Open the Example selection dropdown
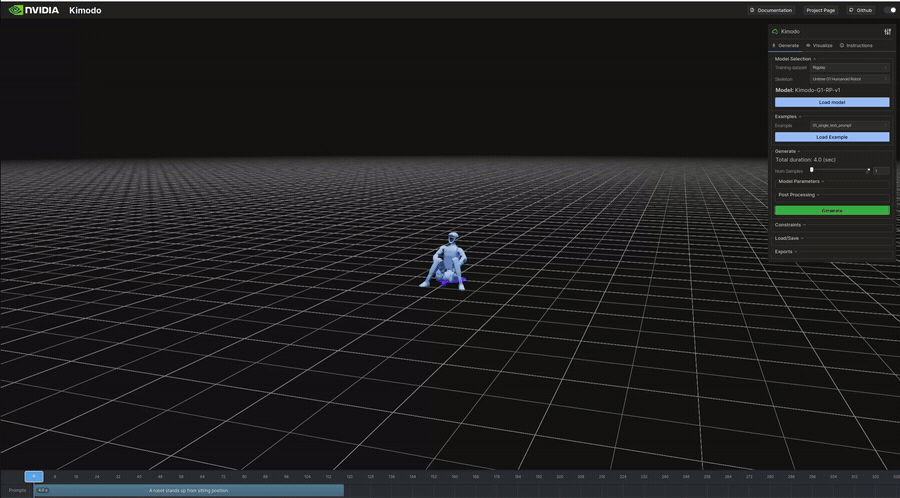900x498 pixels. [x=849, y=125]
